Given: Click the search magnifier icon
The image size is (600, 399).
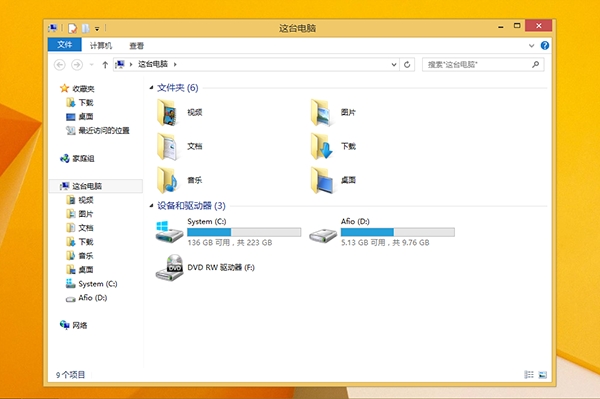Looking at the screenshot, I should coord(536,64).
